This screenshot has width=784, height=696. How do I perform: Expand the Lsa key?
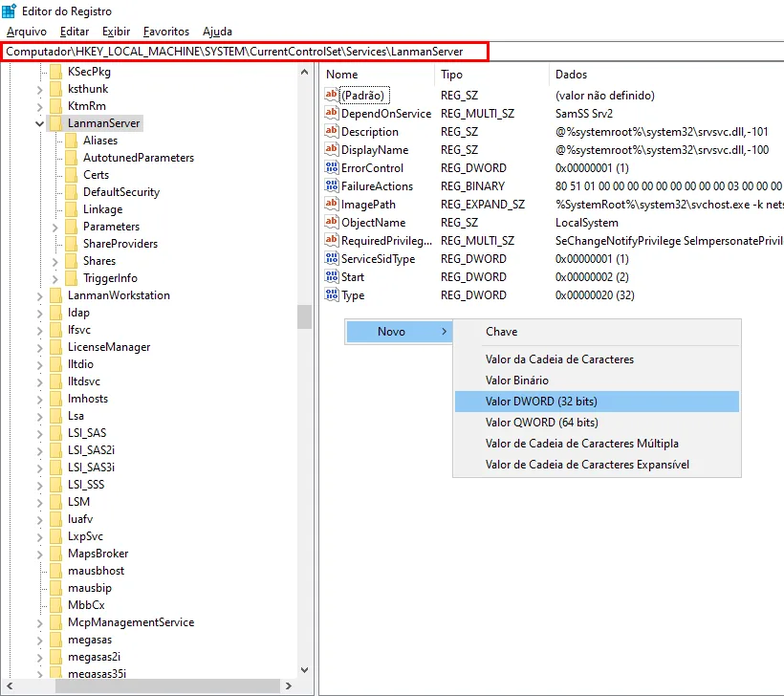(x=39, y=417)
